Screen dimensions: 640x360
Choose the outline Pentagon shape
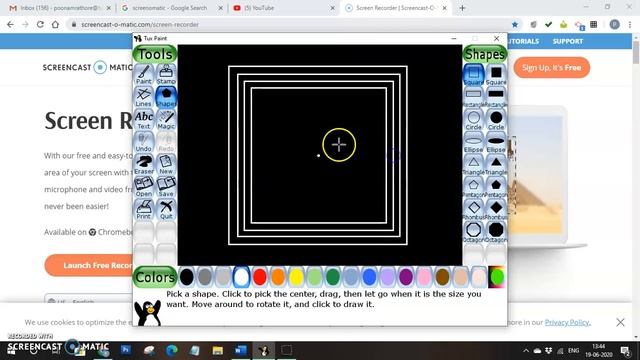[x=473, y=187]
